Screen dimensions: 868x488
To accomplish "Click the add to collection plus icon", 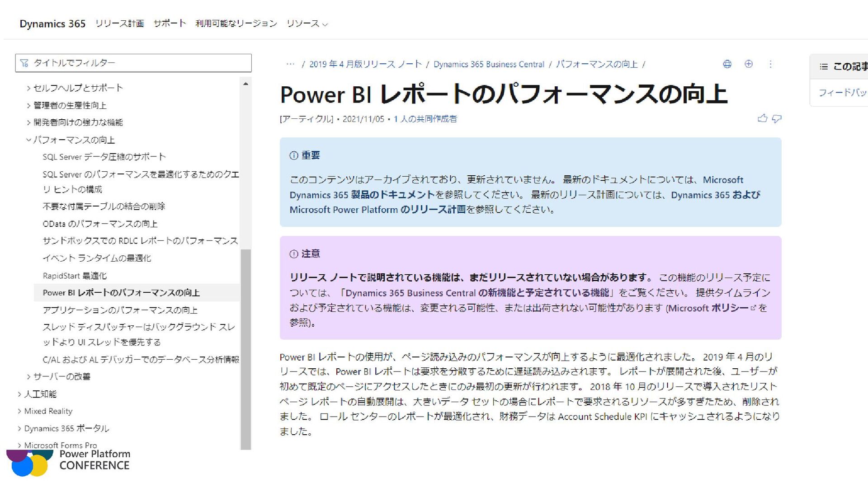I will [749, 64].
